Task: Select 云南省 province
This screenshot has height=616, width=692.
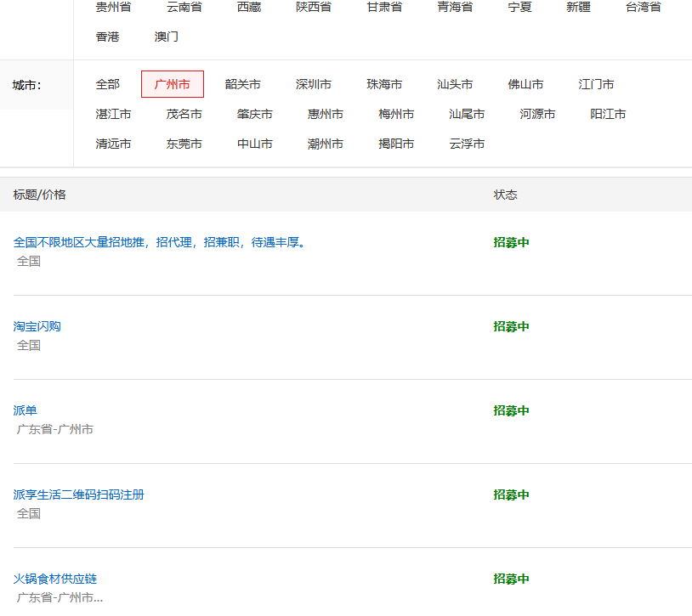Action: tap(185, 7)
